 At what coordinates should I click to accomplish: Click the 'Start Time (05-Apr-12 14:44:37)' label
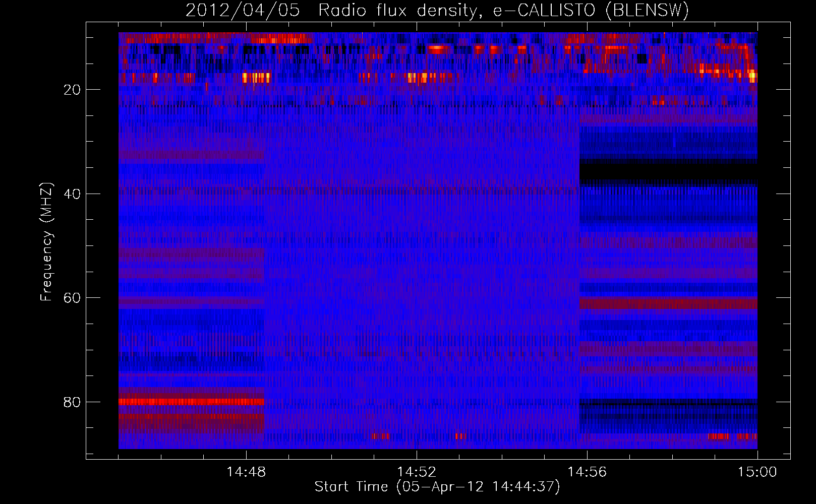click(x=437, y=487)
